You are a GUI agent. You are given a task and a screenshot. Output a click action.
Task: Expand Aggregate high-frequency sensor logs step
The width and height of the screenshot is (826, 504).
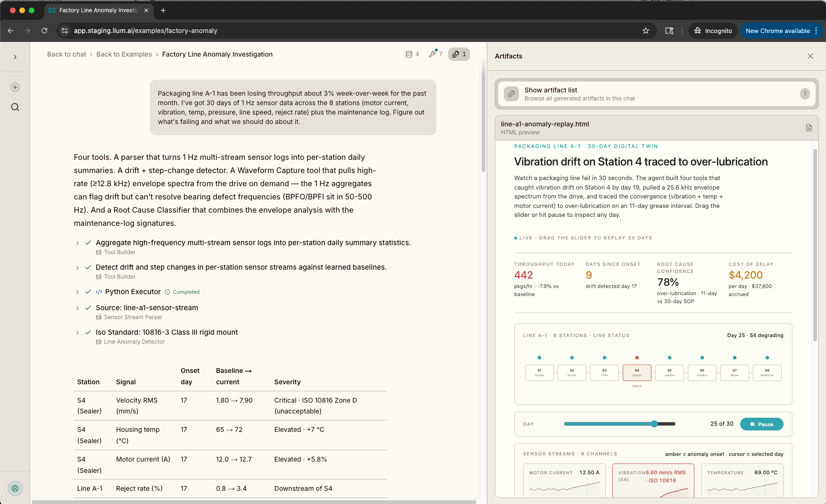(x=77, y=243)
